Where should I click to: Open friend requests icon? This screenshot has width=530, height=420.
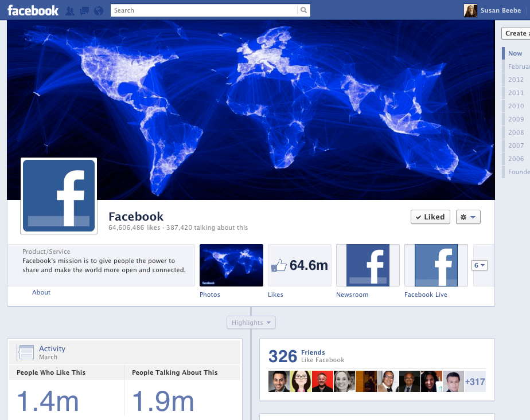pos(70,11)
